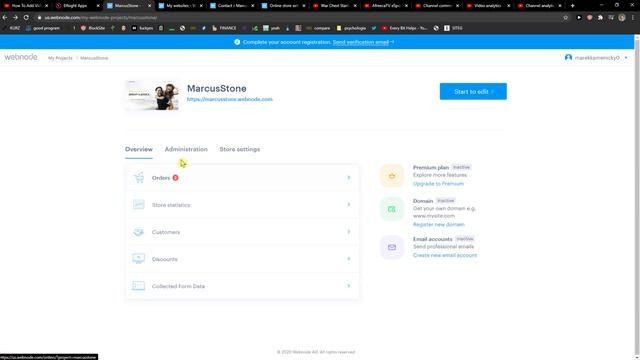This screenshot has width=640, height=360.
Task: Click the webnode logo
Action: [21, 57]
